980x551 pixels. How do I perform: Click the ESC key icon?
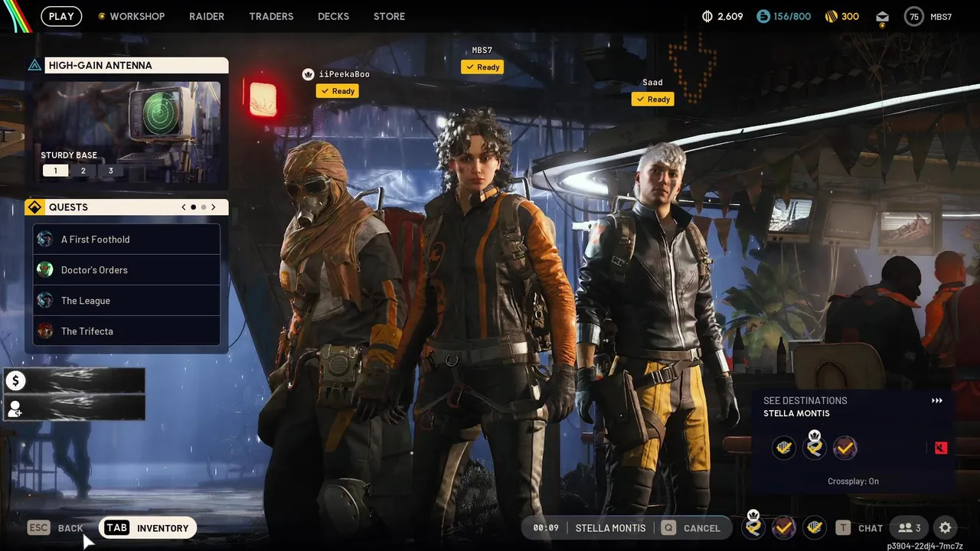tap(39, 527)
